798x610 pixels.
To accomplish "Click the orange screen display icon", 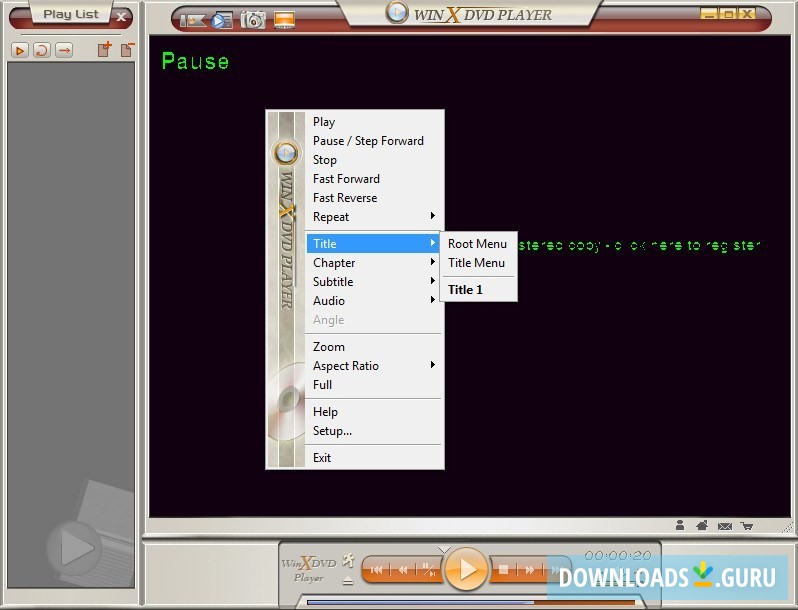I will pyautogui.click(x=284, y=20).
